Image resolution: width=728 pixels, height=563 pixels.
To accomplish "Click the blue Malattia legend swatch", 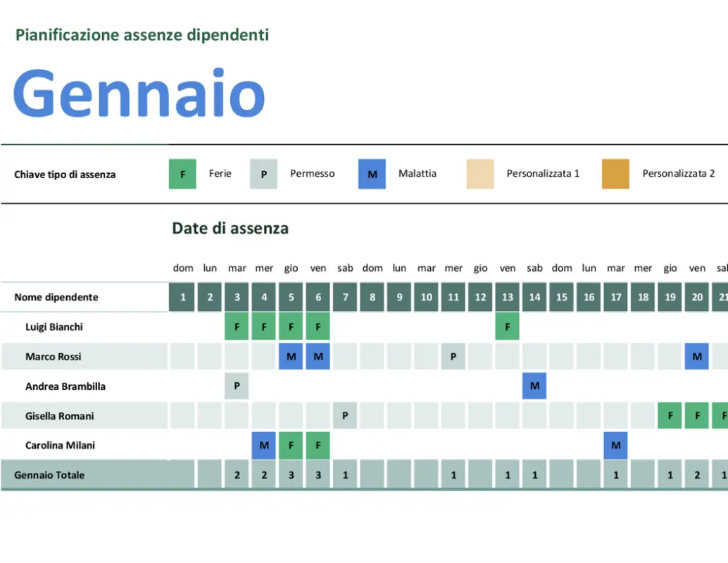I will tap(372, 174).
